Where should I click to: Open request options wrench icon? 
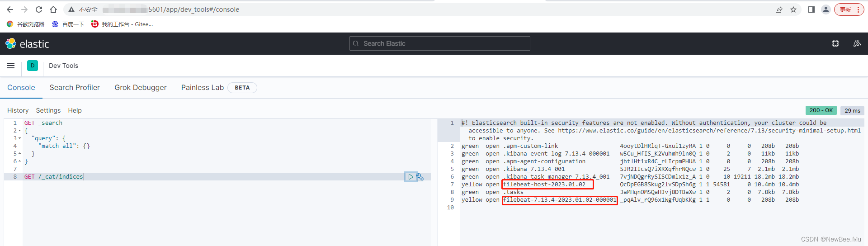(420, 177)
